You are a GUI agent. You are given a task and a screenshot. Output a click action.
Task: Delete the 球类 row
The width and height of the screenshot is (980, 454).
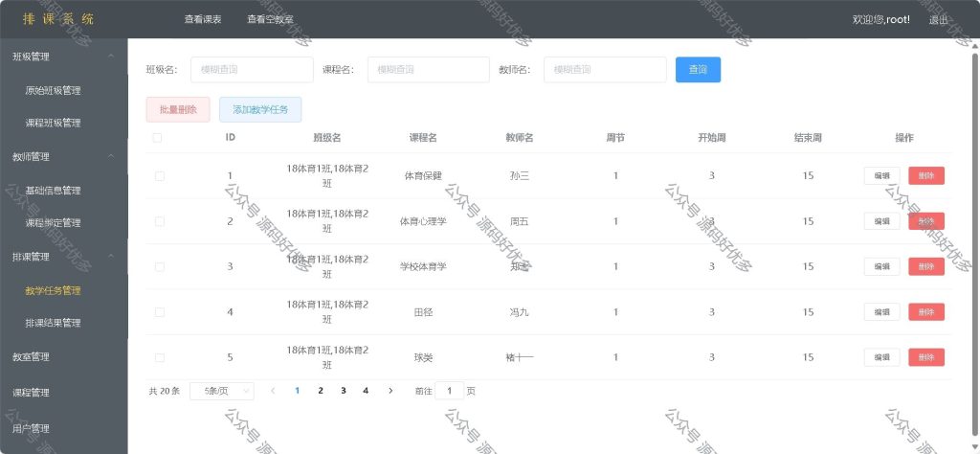coord(926,357)
